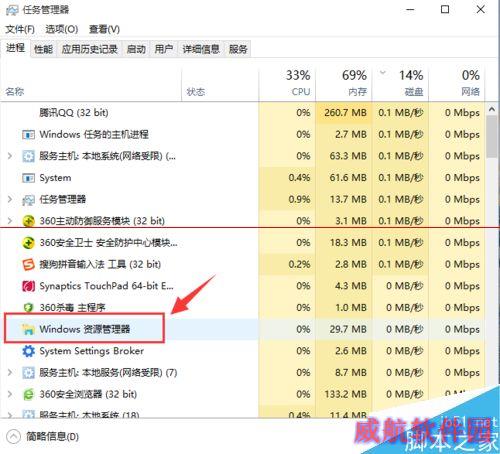Image resolution: width=500 pixels, height=454 pixels.
Task: Select the Windows 任务的主机进程 row name
Action: point(94,135)
